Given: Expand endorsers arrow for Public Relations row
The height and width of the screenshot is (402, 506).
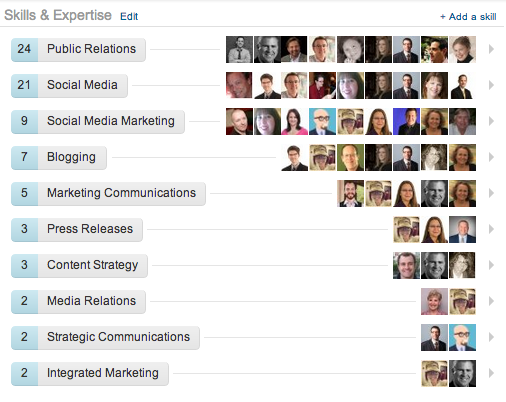Looking at the screenshot, I should pos(491,49).
